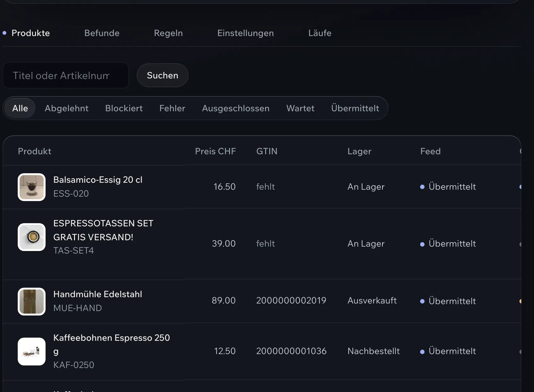This screenshot has height=392, width=534.
Task: Click the Handmühle Edelstahl product thumbnail
Action: coord(32,301)
